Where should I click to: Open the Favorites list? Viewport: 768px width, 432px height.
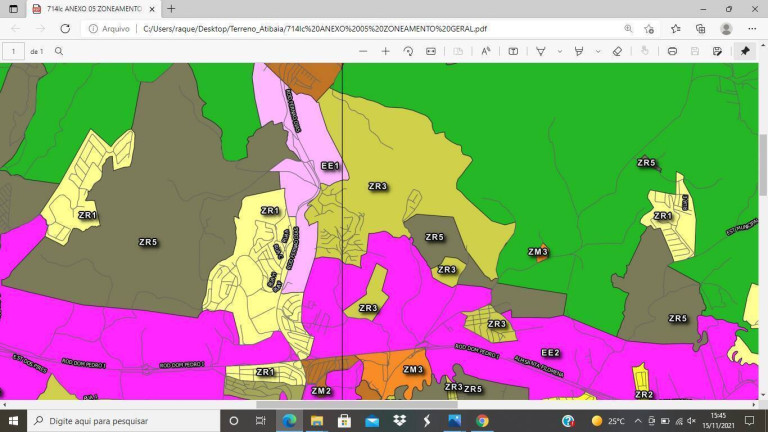tap(675, 28)
